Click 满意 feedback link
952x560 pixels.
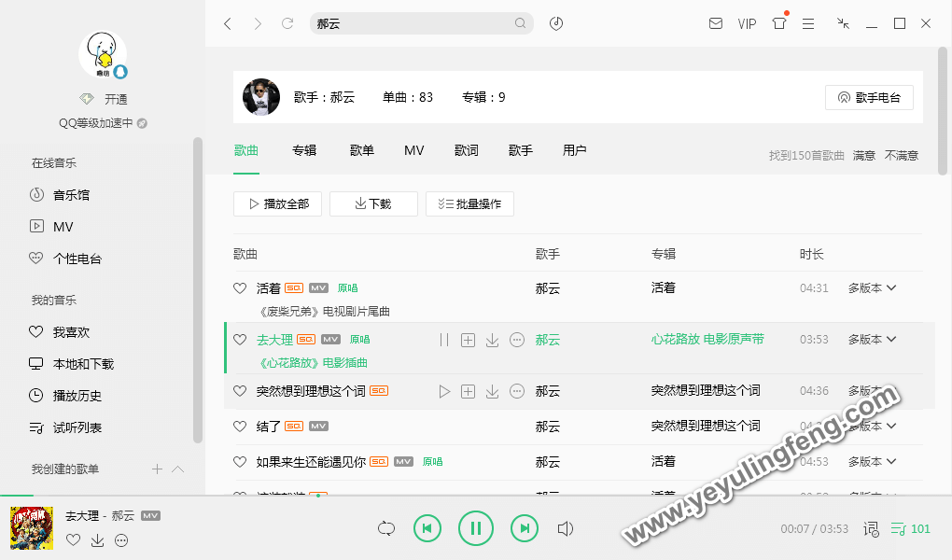tap(864, 156)
